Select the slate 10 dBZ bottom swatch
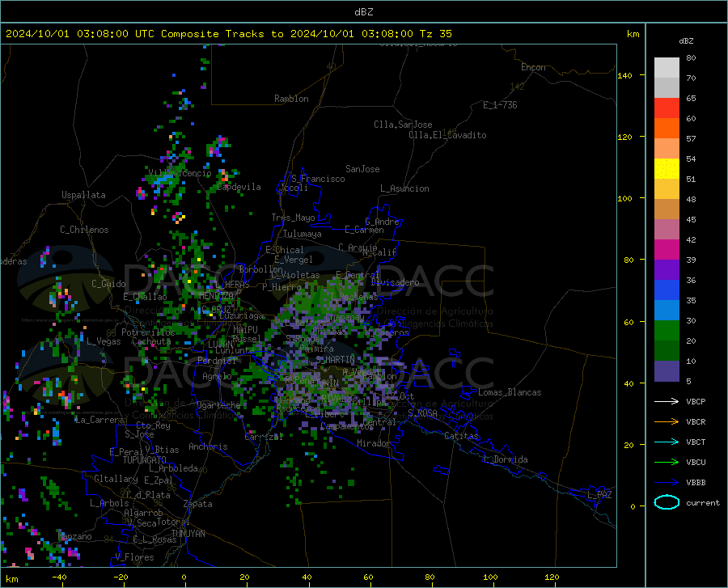This screenshot has width=728, height=588. 667,371
